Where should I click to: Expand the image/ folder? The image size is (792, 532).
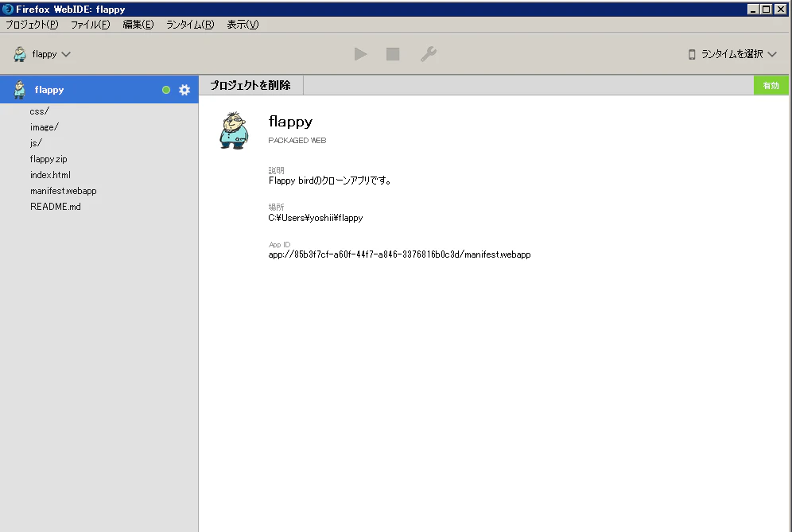(45, 127)
